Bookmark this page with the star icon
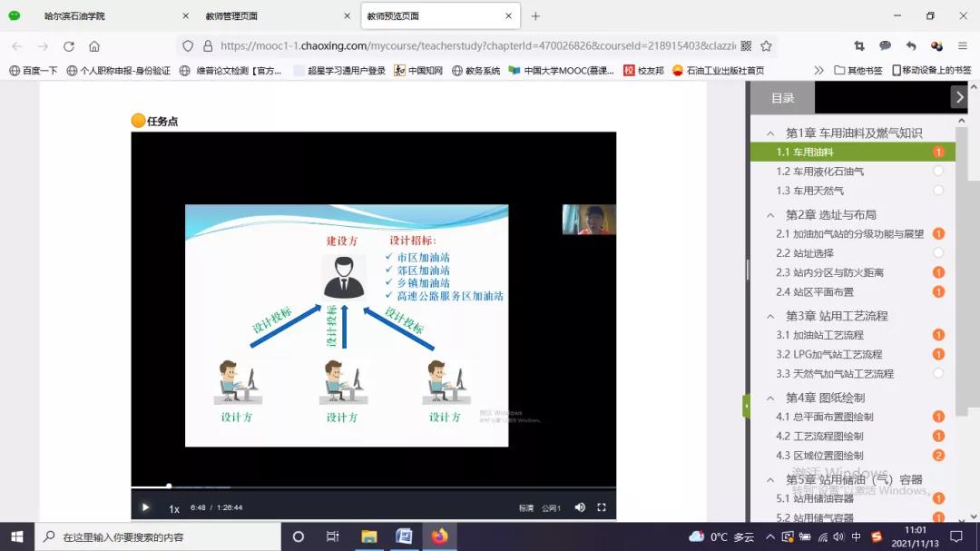This screenshot has width=980, height=551. pos(766,46)
